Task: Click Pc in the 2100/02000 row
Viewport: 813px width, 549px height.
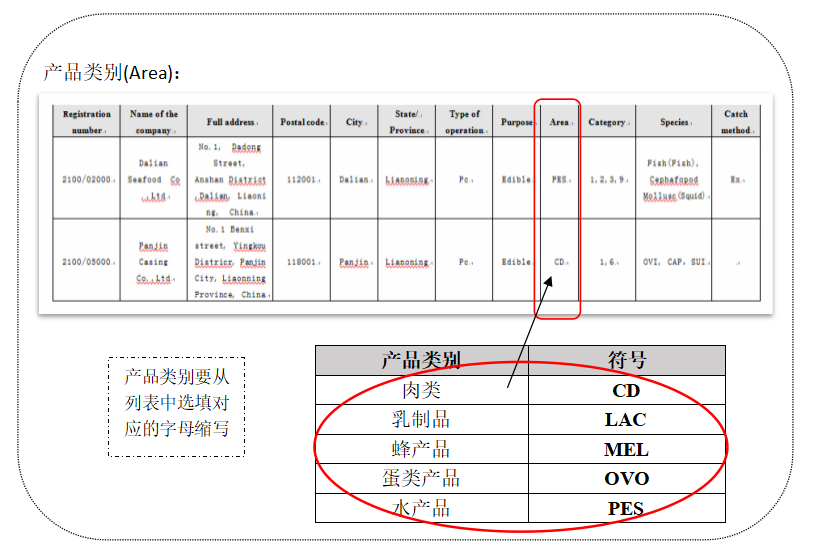Action: click(x=464, y=179)
